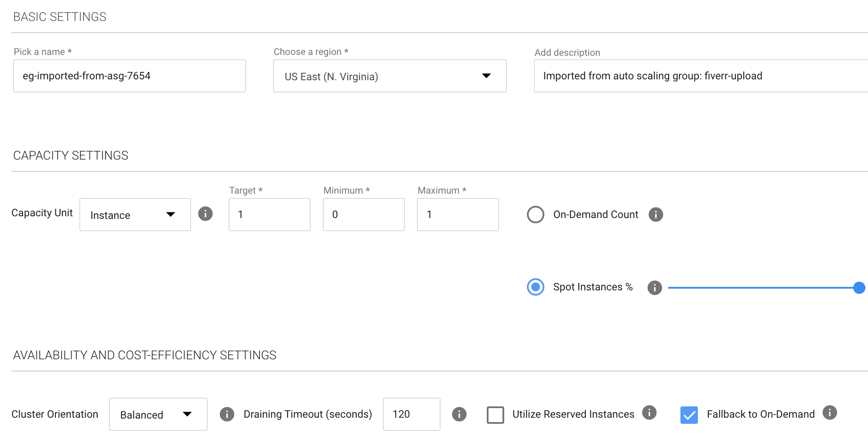Click the Target capacity input field
The image size is (868, 443).
pyautogui.click(x=269, y=215)
